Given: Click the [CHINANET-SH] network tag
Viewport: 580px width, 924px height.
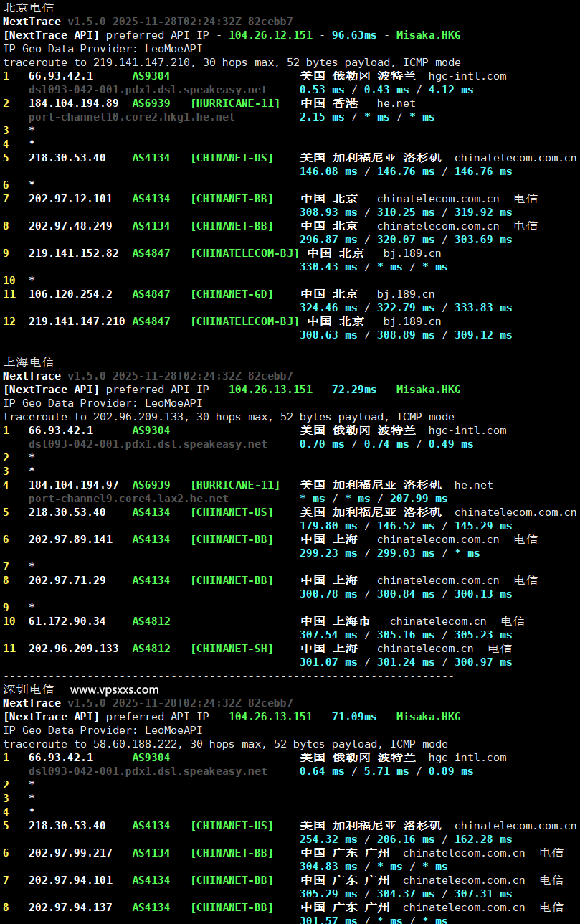Looking at the screenshot, I should click(232, 649).
